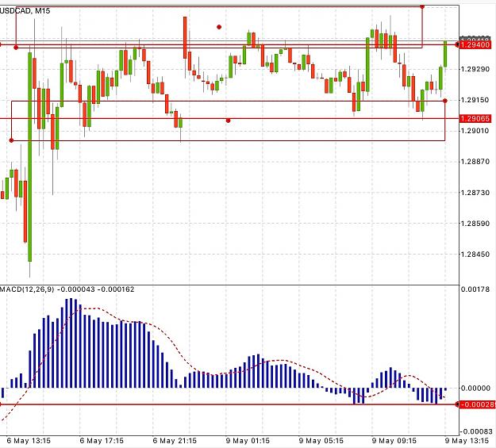Click the -0.00083 MACD scale value
Viewport: 496px width, 448px height.
(476, 431)
